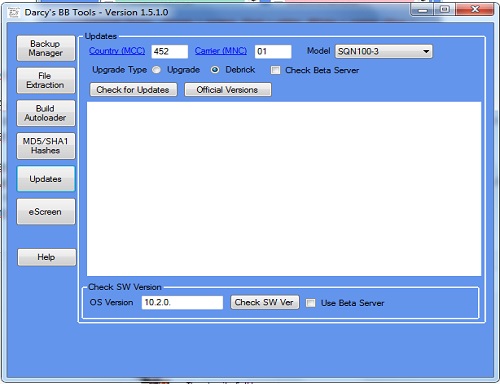
Task: Click the Carrier MNC field containing 01
Action: click(273, 51)
